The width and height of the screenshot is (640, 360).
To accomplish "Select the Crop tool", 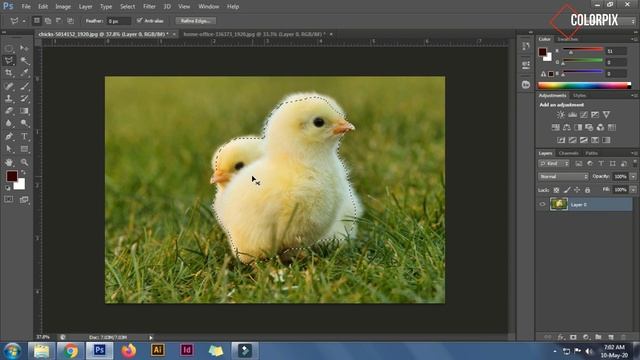I will coord(9,73).
